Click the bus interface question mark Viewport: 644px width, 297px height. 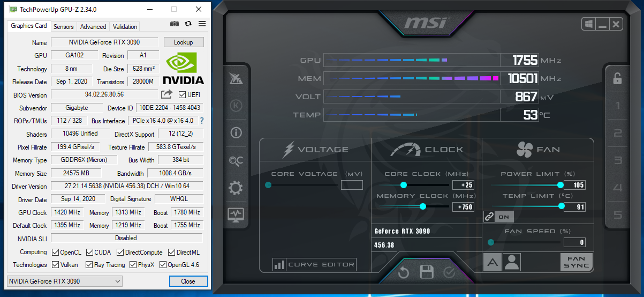(202, 121)
